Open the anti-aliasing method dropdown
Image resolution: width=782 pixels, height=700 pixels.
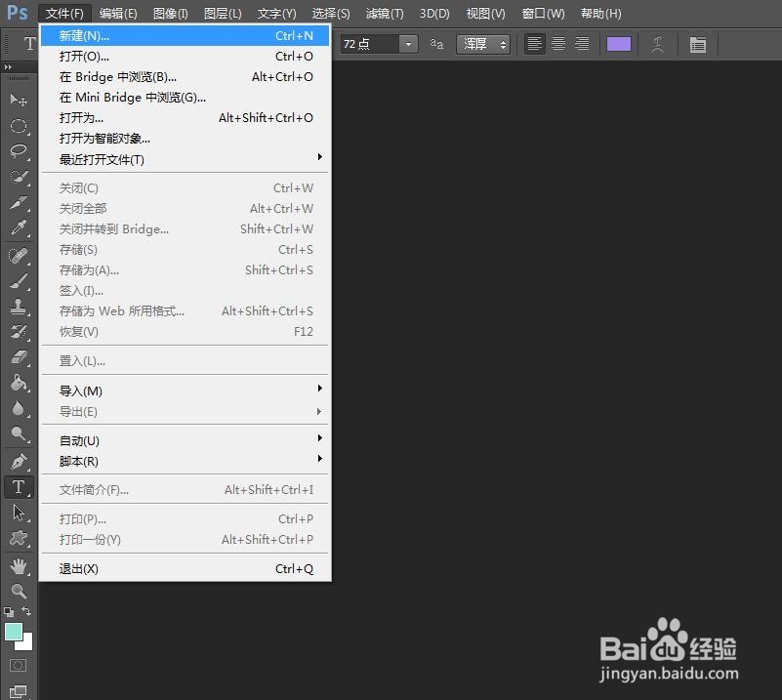tap(482, 44)
